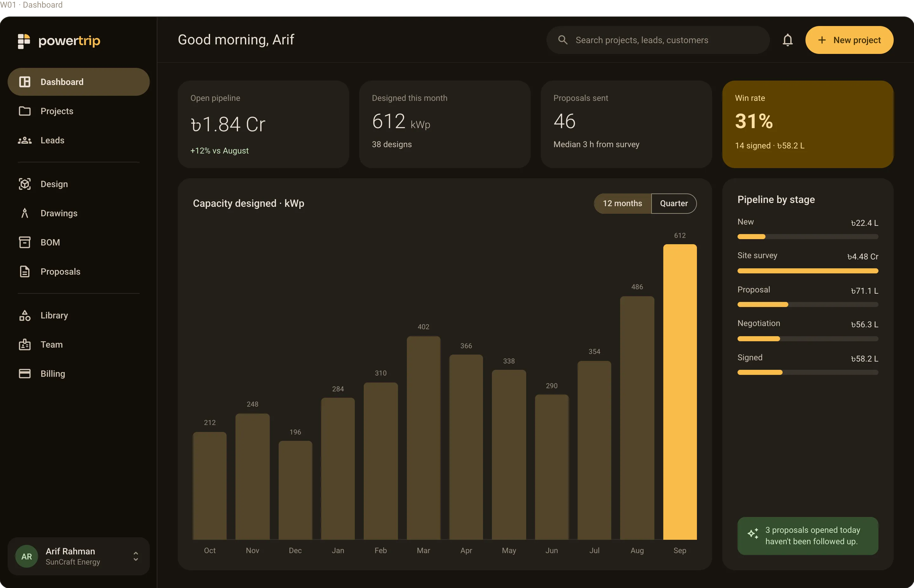Click the New stage progress bar

point(808,237)
